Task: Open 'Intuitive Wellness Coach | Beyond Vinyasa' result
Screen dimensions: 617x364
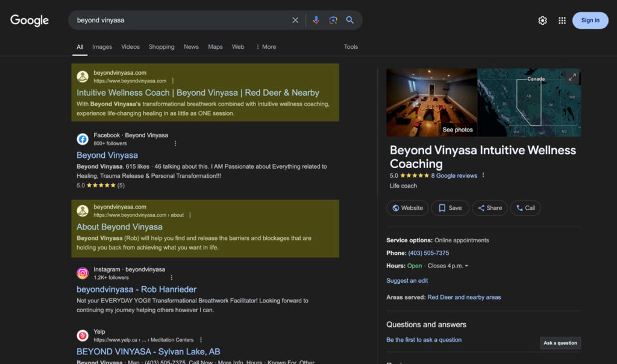Action: pyautogui.click(x=198, y=93)
